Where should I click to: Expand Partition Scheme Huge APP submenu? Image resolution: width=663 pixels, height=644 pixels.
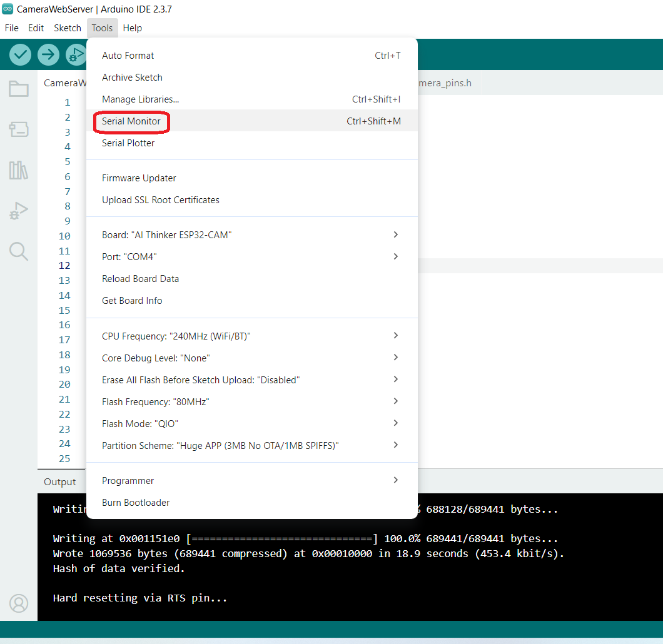pos(251,446)
